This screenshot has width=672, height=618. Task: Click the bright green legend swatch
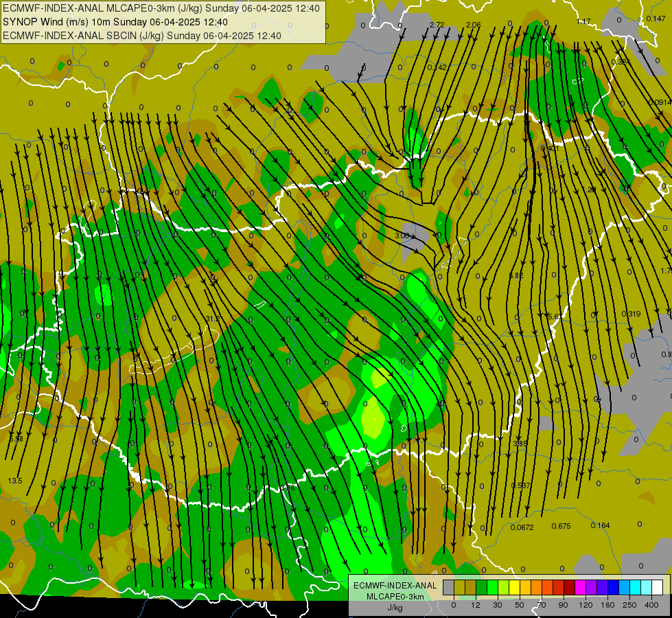tap(493, 587)
